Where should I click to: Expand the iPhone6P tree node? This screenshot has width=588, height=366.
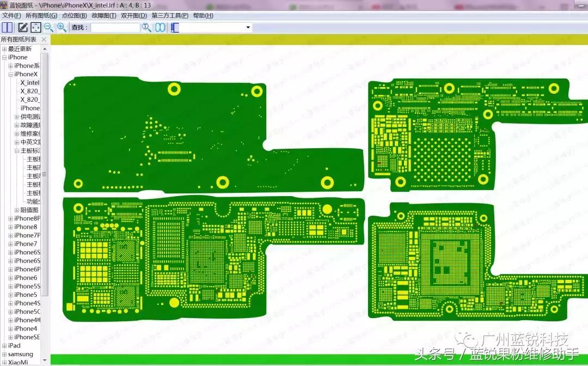[x=11, y=269]
